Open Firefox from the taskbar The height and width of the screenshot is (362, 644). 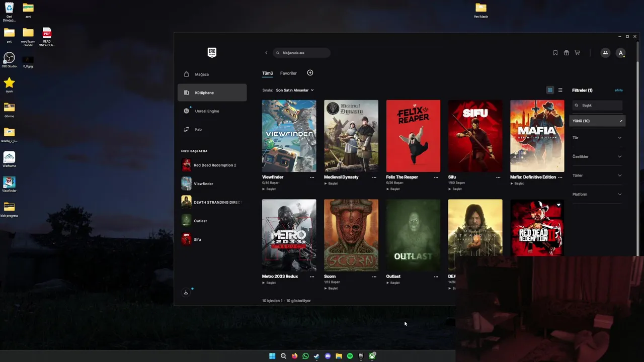pos(294,356)
